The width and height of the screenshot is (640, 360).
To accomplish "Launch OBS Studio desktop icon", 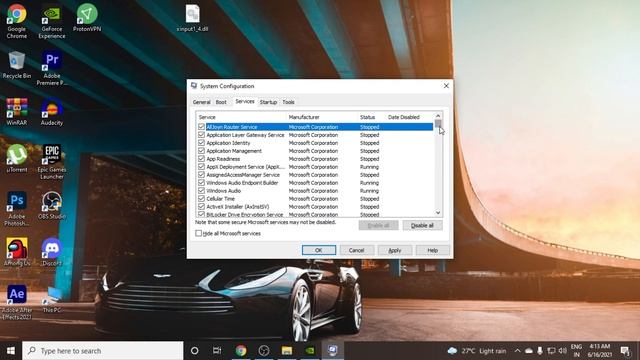I will click(52, 205).
